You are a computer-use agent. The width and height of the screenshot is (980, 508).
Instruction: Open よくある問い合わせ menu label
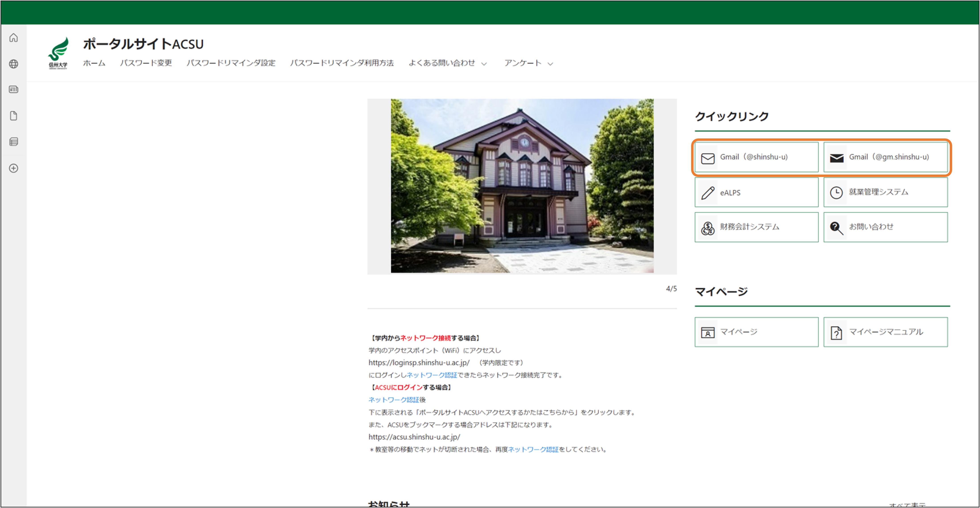(x=442, y=63)
